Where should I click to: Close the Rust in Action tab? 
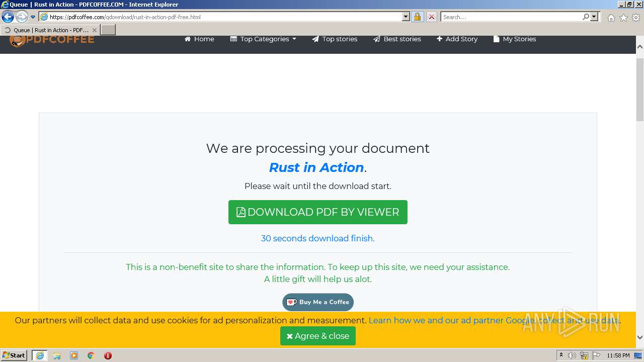[x=94, y=30]
